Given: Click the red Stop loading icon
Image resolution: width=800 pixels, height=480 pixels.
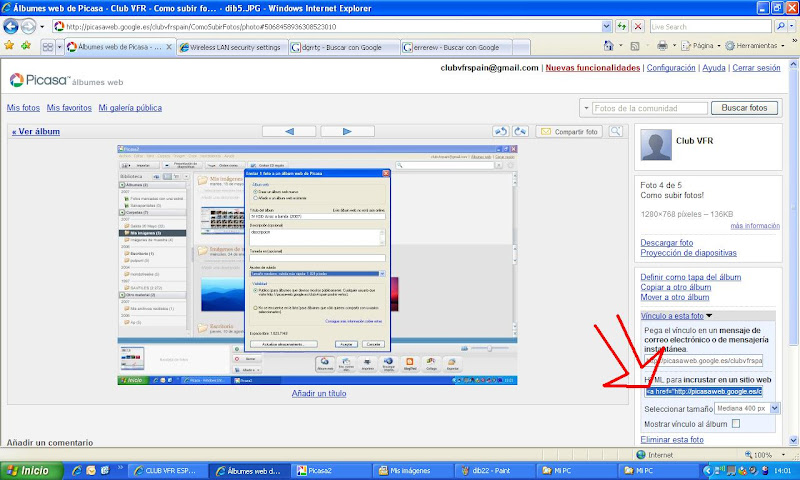Looking at the screenshot, I should (638, 27).
